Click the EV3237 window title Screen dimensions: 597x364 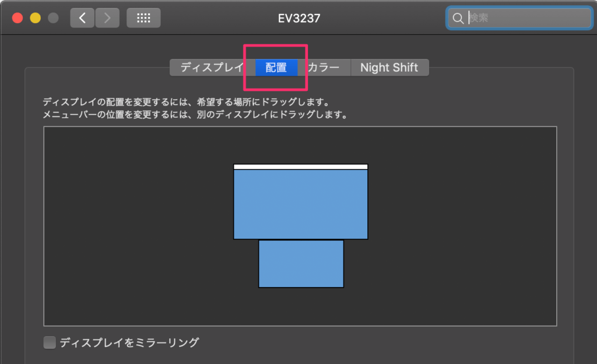(298, 18)
